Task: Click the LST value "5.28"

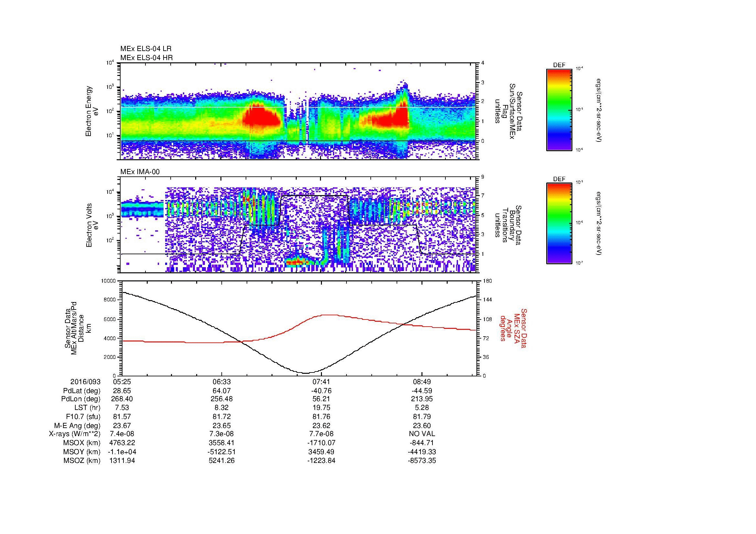Action: (422, 408)
